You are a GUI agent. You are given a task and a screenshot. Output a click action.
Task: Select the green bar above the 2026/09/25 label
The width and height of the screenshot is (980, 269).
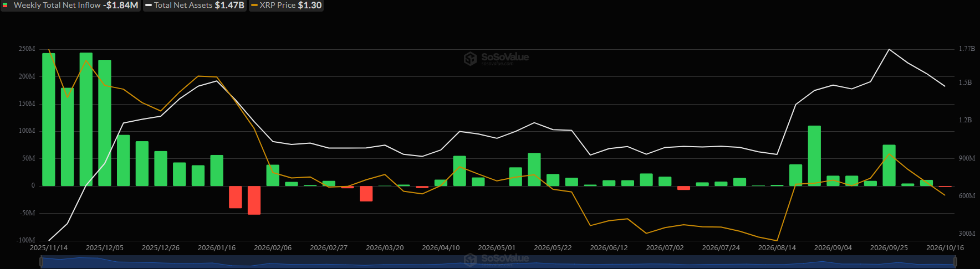889,165
